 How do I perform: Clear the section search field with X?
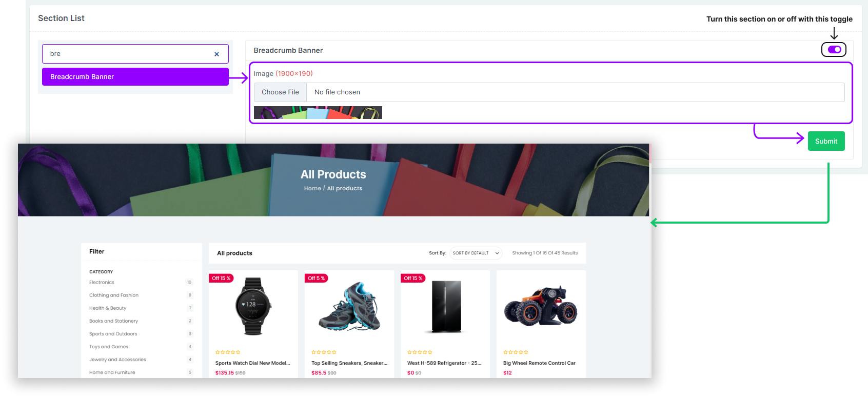click(216, 54)
